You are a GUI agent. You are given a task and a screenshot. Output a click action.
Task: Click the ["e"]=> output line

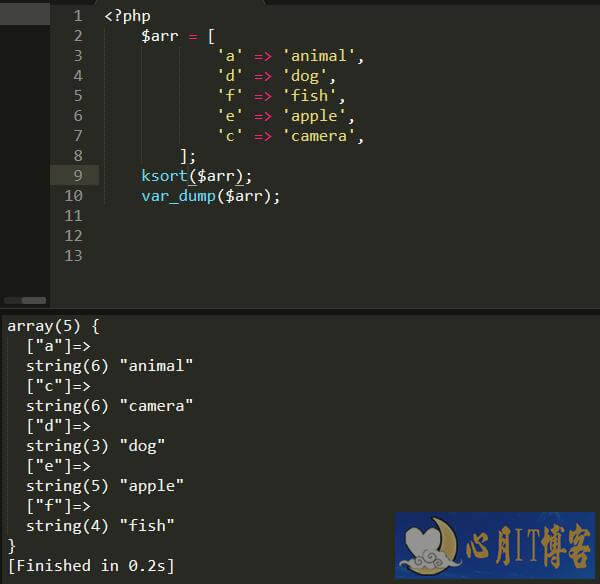[58, 466]
